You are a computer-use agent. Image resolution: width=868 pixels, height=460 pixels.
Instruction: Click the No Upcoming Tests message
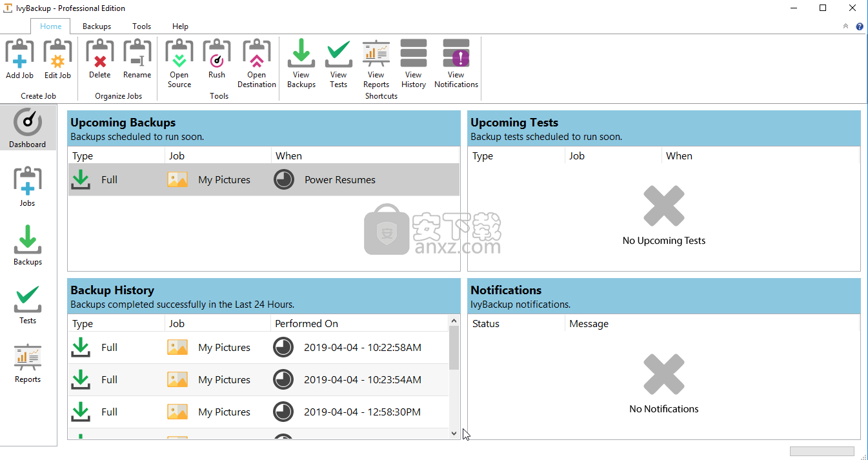pyautogui.click(x=664, y=241)
